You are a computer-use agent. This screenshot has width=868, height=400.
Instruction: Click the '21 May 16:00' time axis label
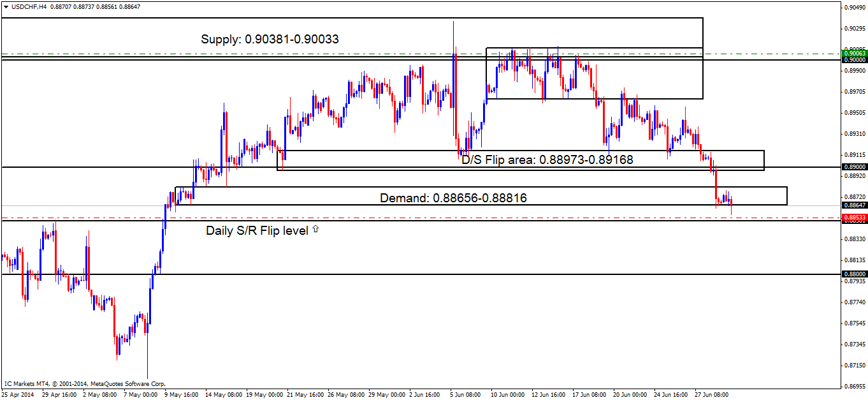(x=305, y=395)
